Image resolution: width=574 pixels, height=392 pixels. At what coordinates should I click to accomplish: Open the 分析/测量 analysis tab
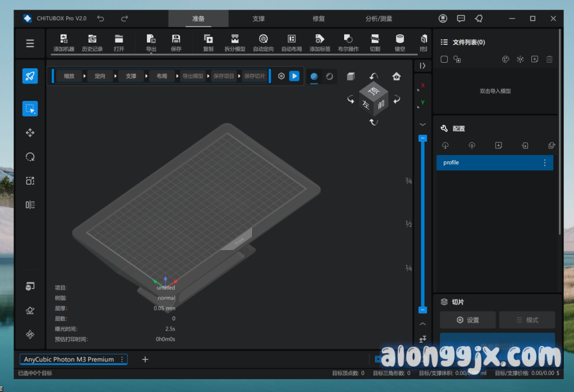(x=379, y=18)
